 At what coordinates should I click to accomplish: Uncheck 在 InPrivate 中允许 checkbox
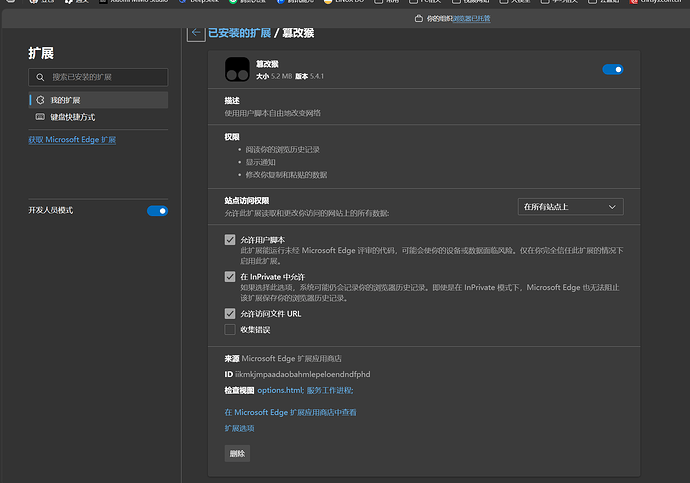click(x=230, y=277)
